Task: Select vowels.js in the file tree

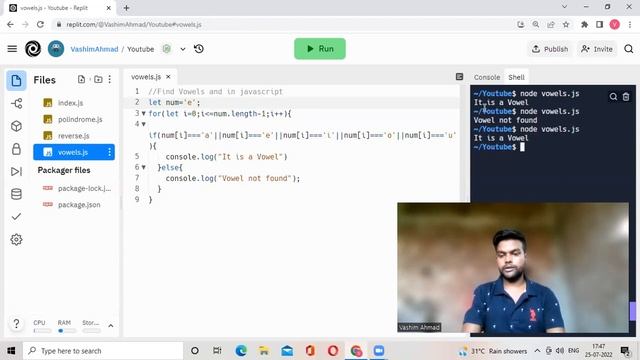Action: click(x=74, y=152)
